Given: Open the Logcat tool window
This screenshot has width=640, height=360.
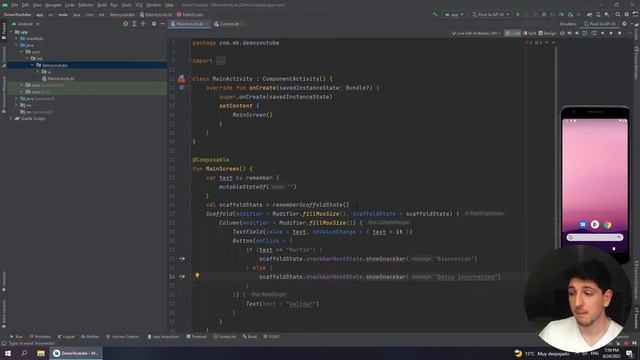Looking at the screenshot, I should pos(66,337).
